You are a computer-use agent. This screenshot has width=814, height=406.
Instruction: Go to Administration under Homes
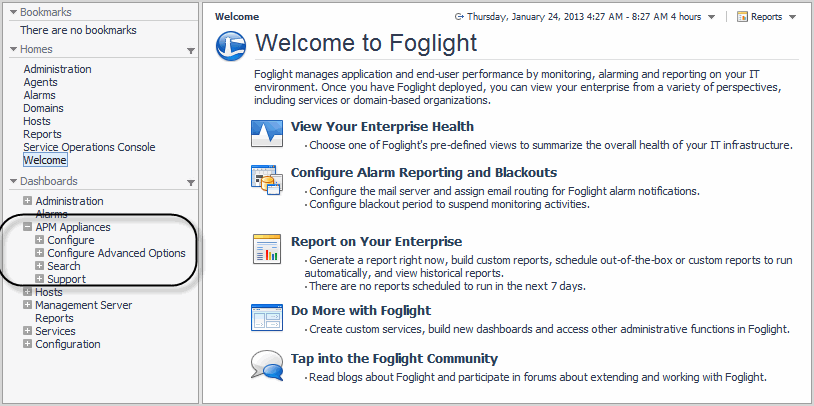pos(57,69)
